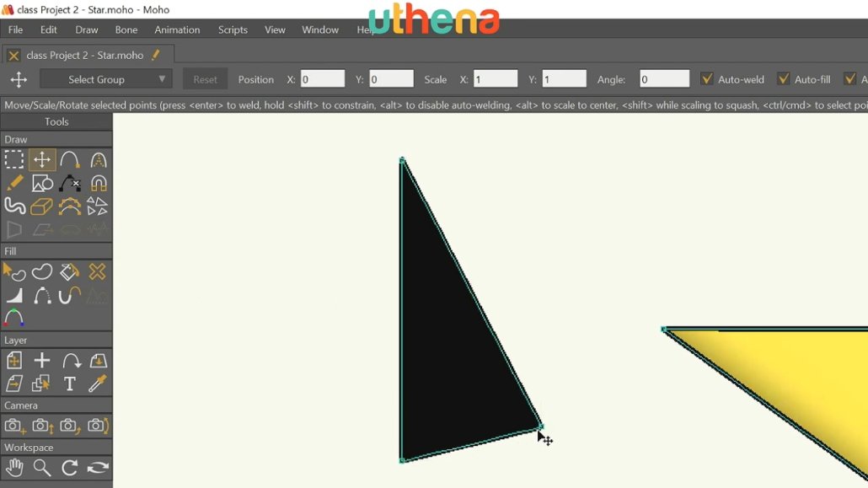Viewport: 868px width, 488px height.
Task: Select the Transform Layer tool
Action: tap(14, 361)
